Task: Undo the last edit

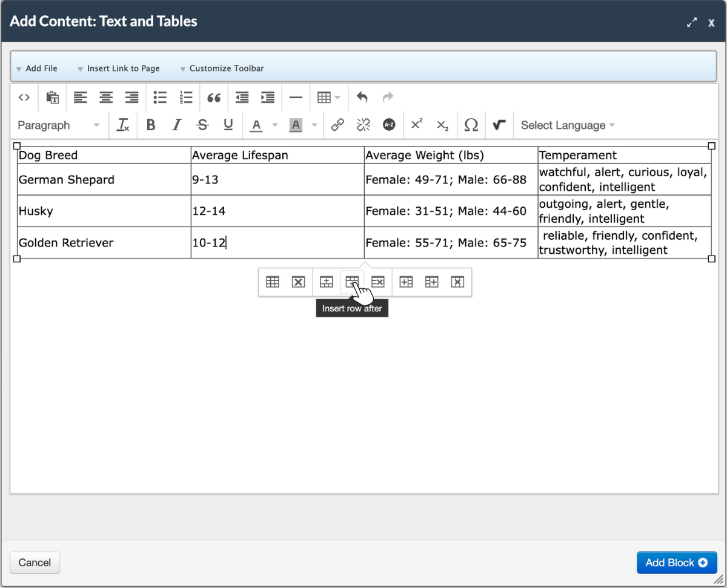Action: point(362,97)
